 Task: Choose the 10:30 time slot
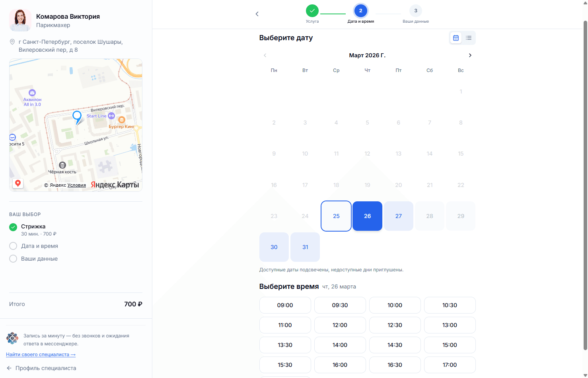[x=450, y=305]
